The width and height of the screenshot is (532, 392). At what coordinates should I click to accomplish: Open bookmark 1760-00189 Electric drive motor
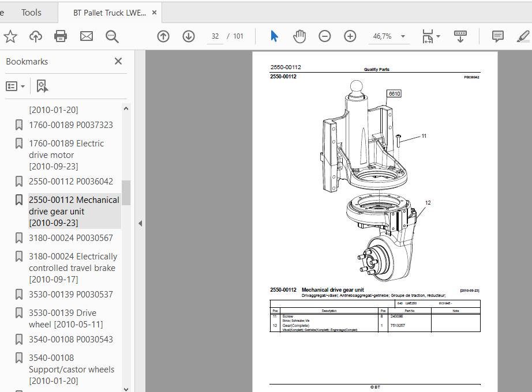tap(66, 154)
